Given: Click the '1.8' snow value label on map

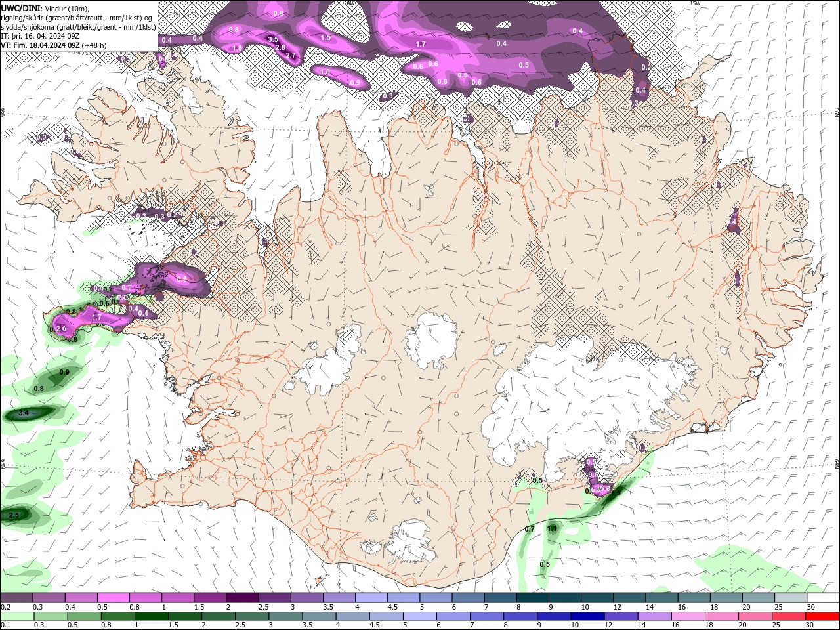Looking at the screenshot, I should point(238,48).
